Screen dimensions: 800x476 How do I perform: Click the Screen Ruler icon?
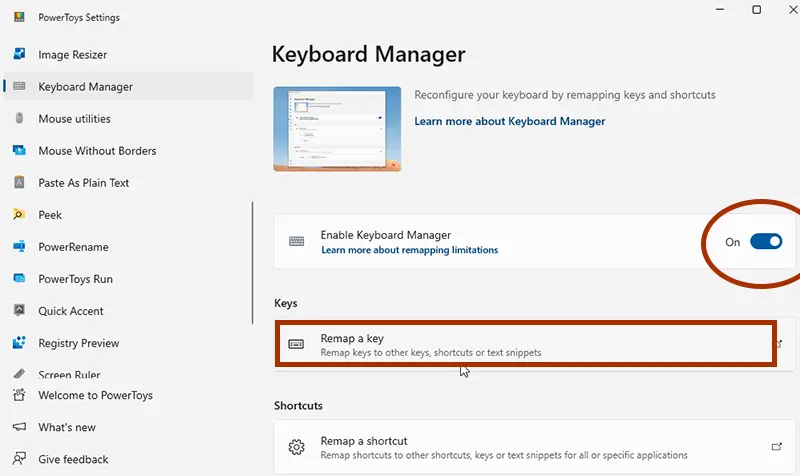(19, 374)
